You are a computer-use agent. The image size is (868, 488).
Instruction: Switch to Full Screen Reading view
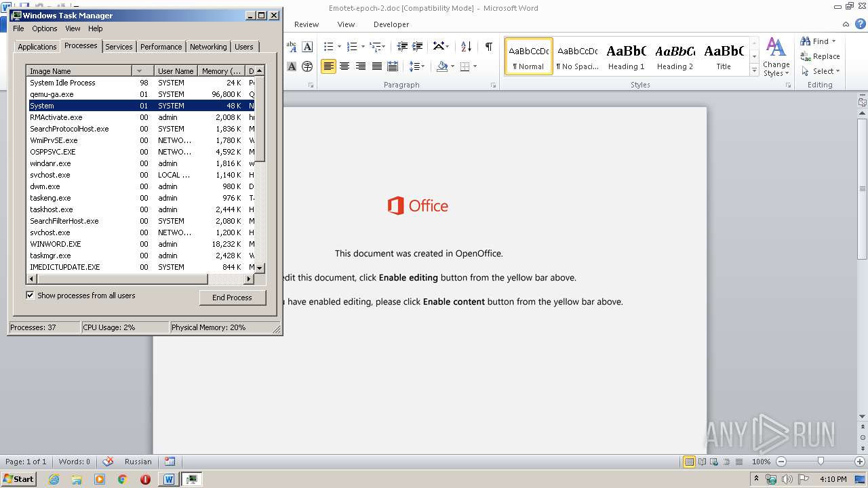click(x=701, y=462)
